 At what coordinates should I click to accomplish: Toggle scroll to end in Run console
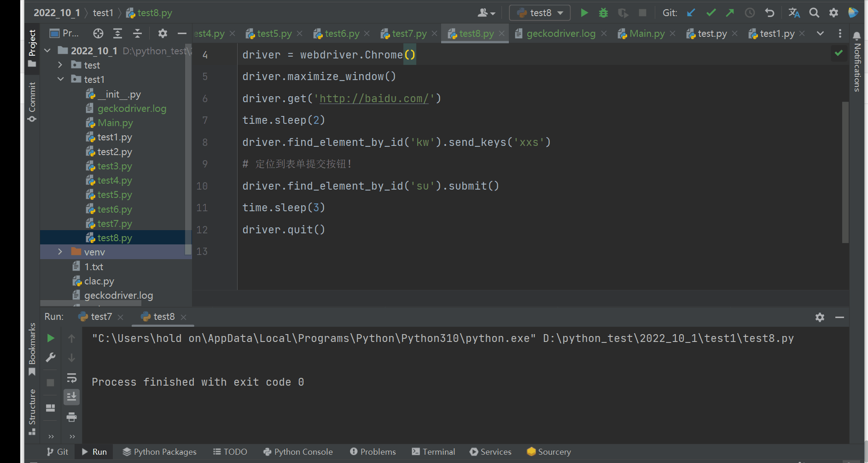pos(71,397)
